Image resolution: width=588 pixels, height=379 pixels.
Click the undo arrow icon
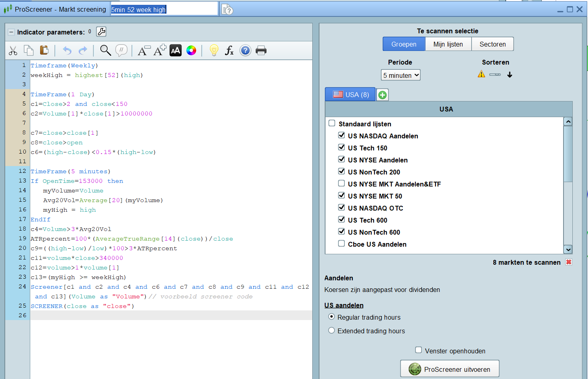67,51
